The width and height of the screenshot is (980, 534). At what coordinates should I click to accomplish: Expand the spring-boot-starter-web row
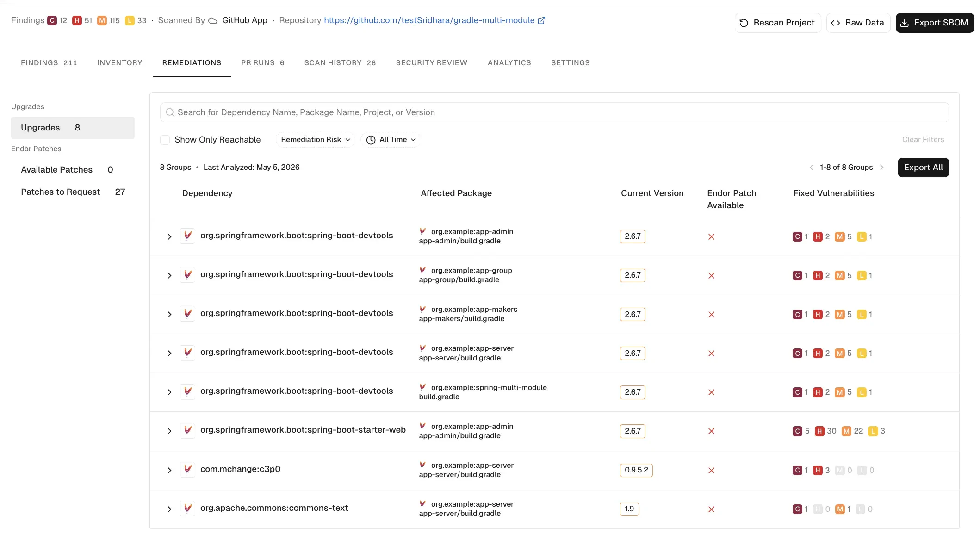169,431
